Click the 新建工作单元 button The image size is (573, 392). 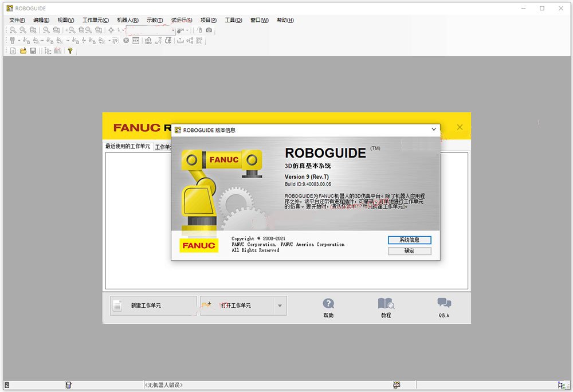coord(154,306)
